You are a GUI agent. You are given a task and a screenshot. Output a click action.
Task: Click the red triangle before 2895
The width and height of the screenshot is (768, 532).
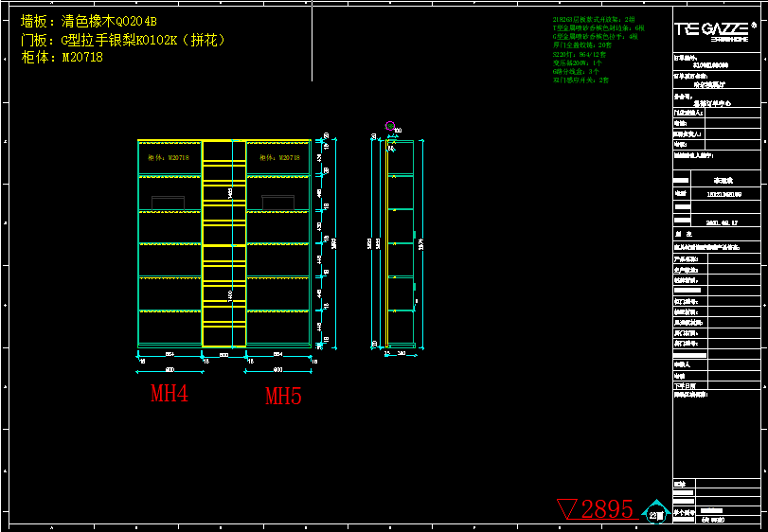pyautogui.click(x=568, y=509)
